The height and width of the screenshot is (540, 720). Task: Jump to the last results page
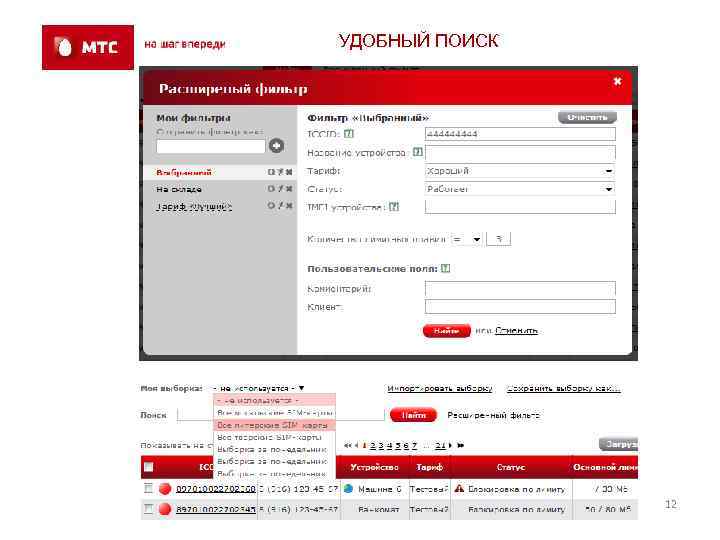[x=461, y=445]
